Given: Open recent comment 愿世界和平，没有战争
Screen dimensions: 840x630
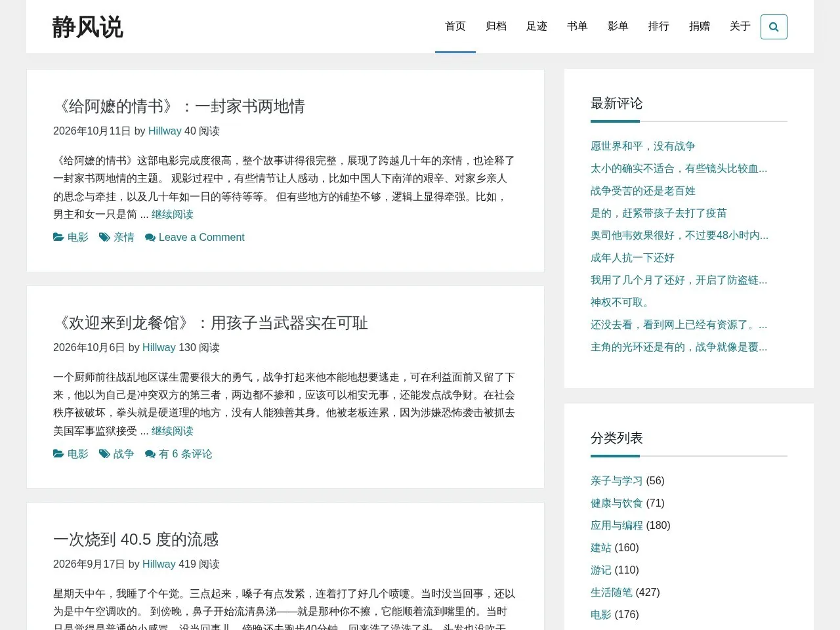Looking at the screenshot, I should tap(643, 146).
